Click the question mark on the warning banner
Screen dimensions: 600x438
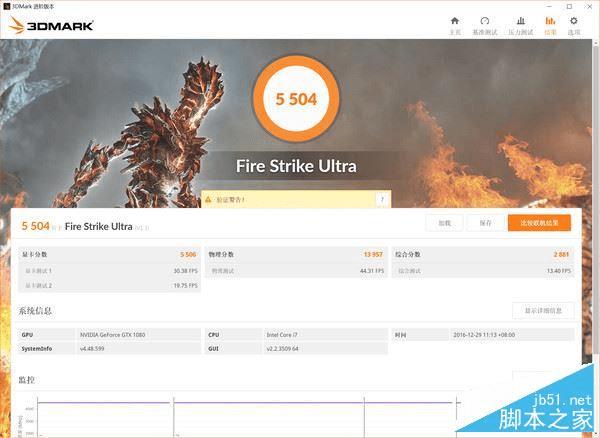click(x=382, y=199)
